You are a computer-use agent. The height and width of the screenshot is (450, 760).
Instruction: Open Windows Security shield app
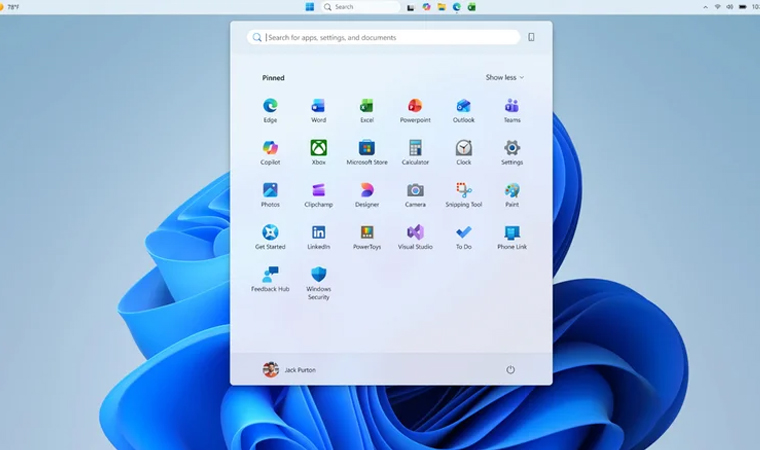[x=318, y=283]
